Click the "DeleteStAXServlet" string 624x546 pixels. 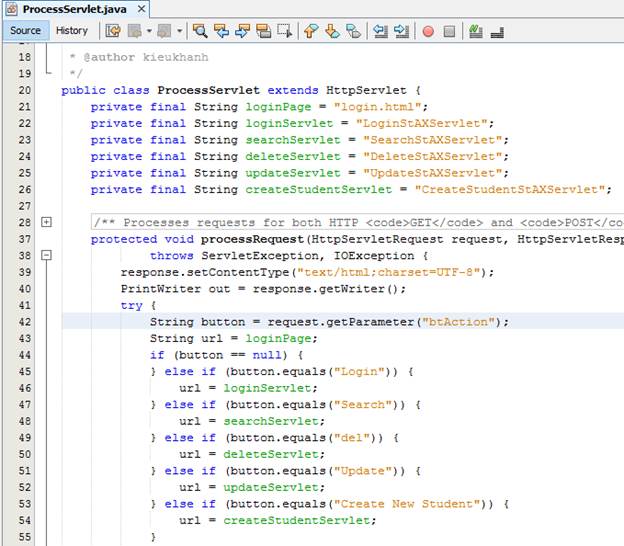pos(433,156)
